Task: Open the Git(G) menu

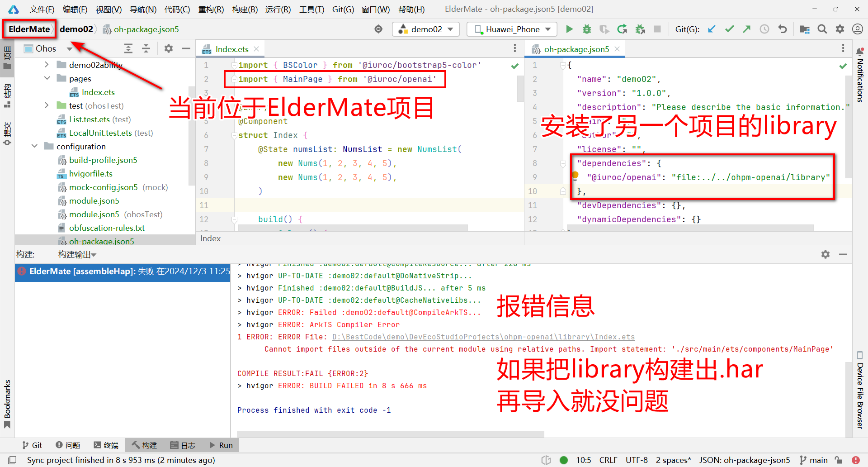Action: click(343, 9)
